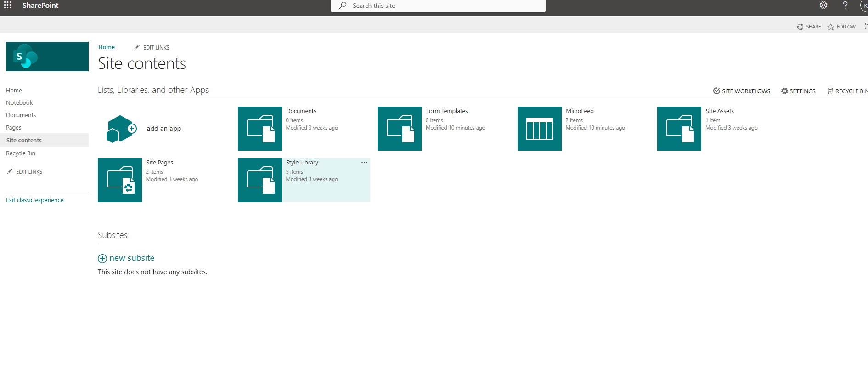868x379 pixels.
Task: Click the pencil icon in sidebar EDIT LINKS
Action: tap(10, 171)
